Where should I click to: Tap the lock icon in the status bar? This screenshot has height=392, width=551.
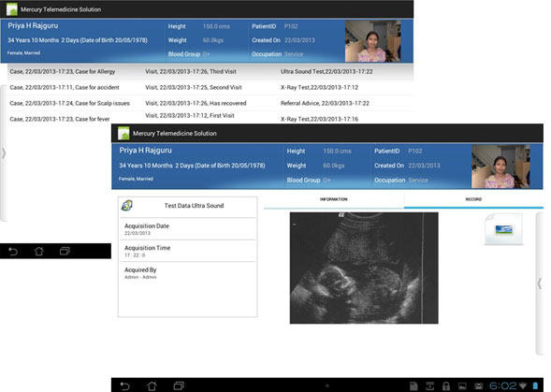(x=446, y=386)
